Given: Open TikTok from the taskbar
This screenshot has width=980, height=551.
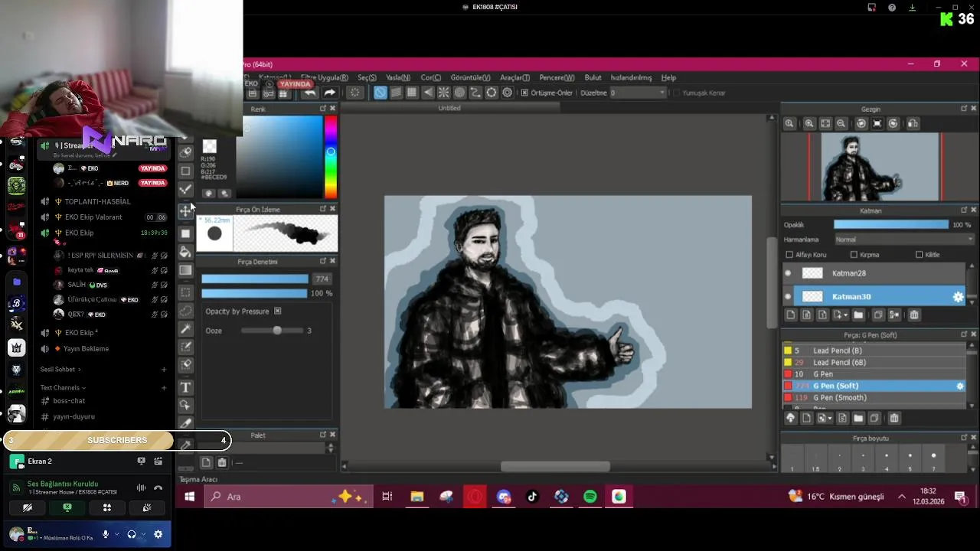Looking at the screenshot, I should coord(532,497).
